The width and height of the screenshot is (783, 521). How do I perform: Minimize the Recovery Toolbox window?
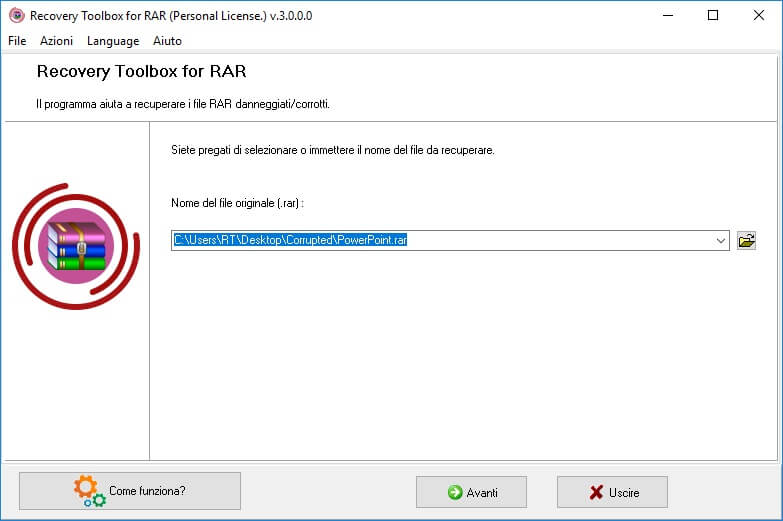[665, 15]
